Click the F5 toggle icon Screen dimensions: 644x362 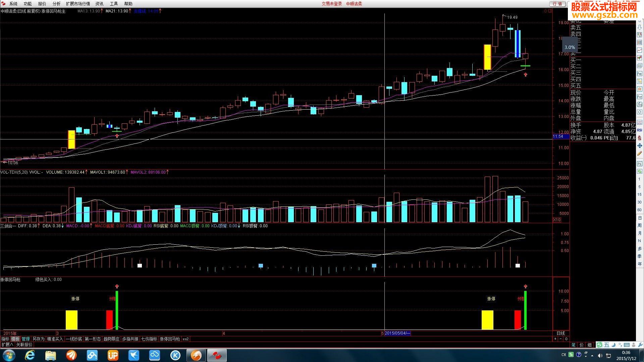coord(640,164)
